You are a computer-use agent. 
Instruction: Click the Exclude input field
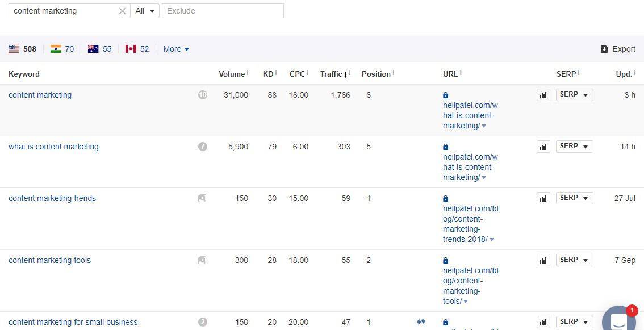pos(223,10)
